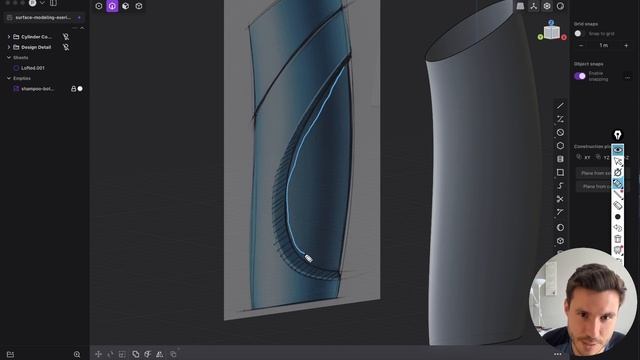Select the arrow pointer in overlay palette

[618, 162]
